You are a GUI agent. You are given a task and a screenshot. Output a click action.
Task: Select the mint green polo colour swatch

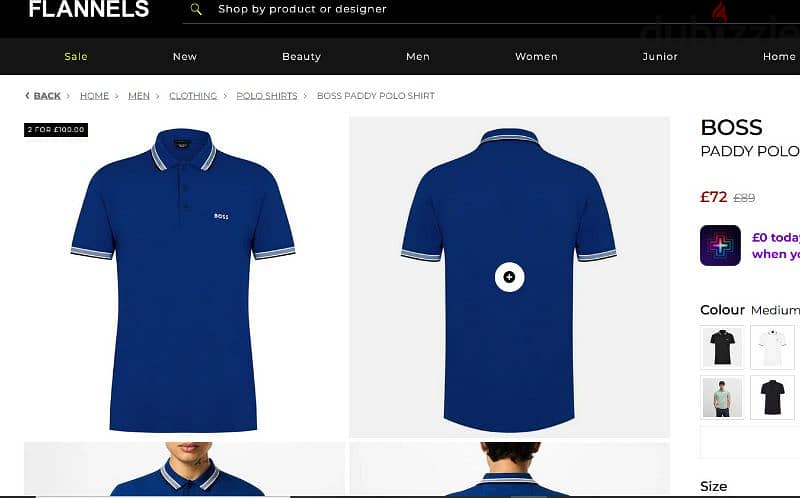[722, 397]
